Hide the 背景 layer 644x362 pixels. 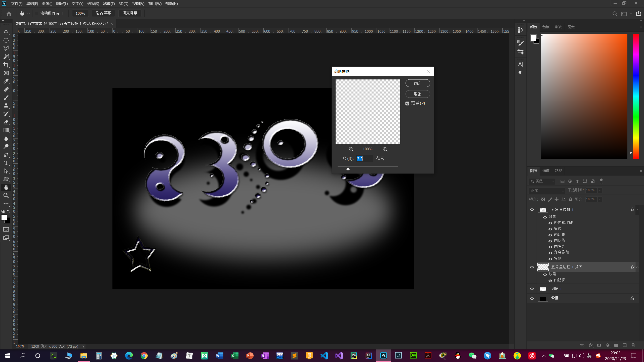532,299
